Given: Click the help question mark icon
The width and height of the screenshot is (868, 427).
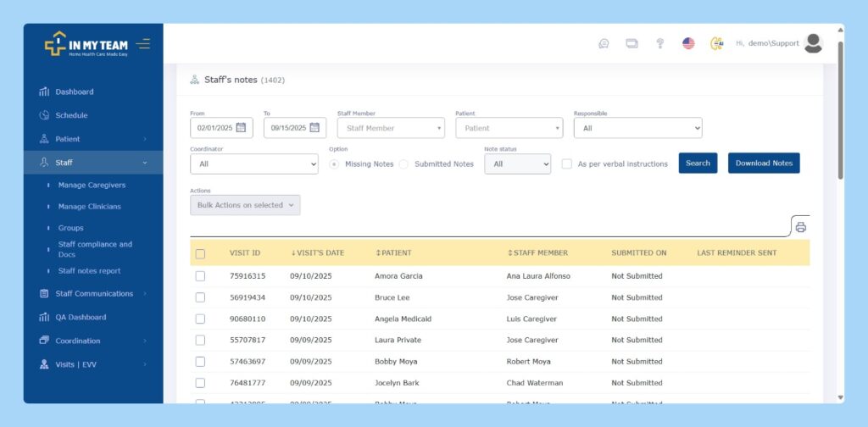Looking at the screenshot, I should coord(659,43).
